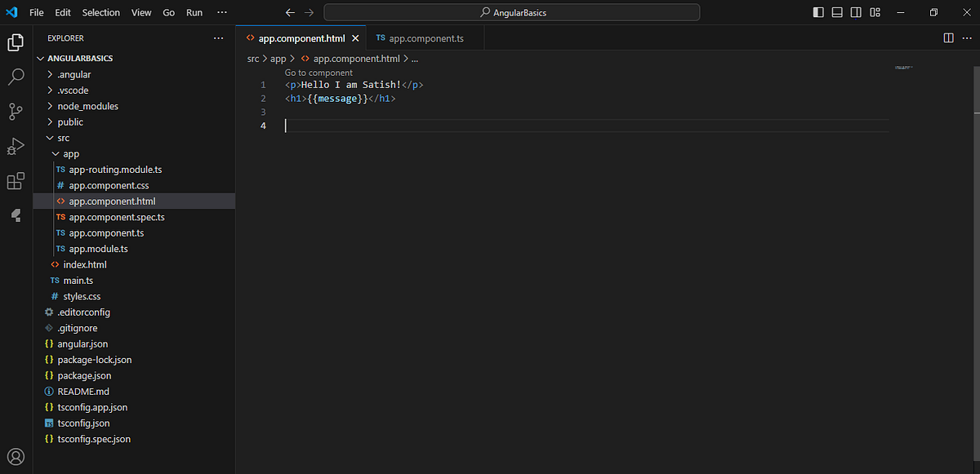Toggle the primary sidebar visibility
Screen dimensions: 980x474
click(817, 11)
